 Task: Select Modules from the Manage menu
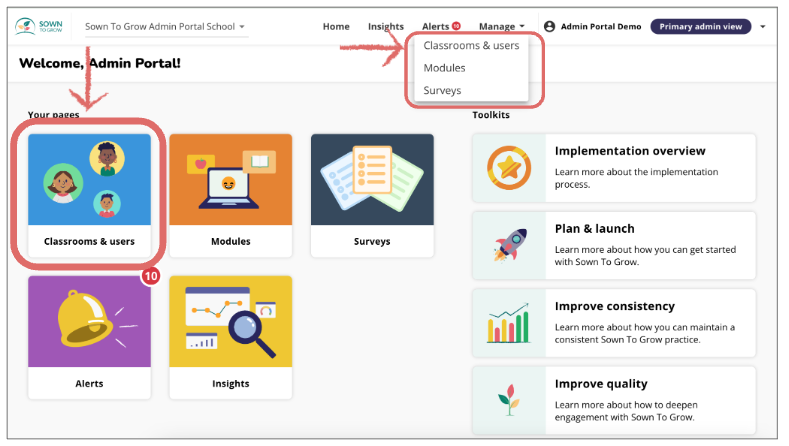(444, 68)
